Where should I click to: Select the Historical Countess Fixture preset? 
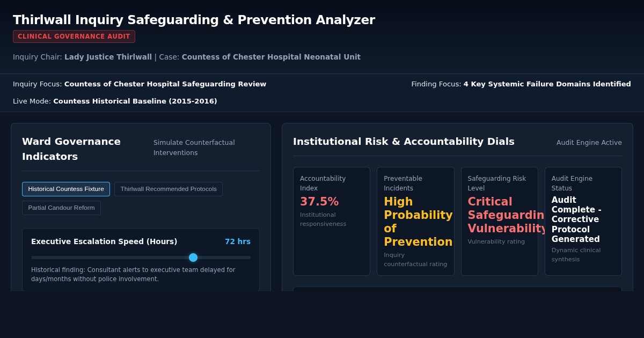[66, 189]
